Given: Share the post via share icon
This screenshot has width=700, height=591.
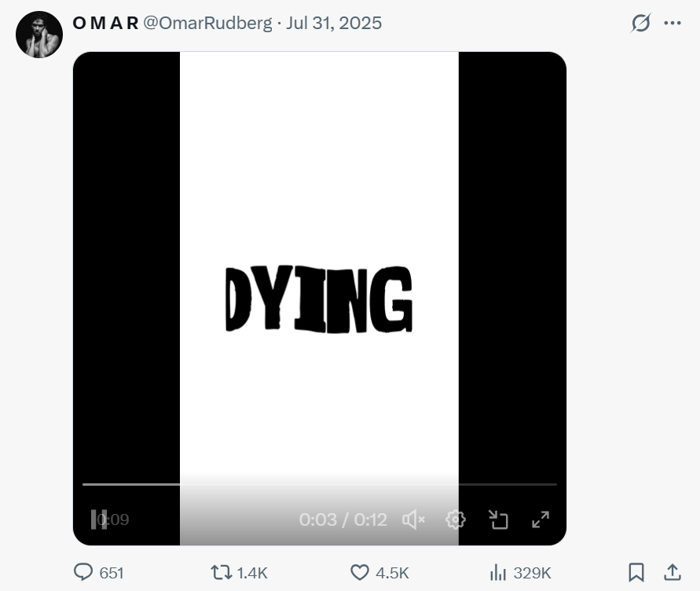Looking at the screenshot, I should click(673, 572).
